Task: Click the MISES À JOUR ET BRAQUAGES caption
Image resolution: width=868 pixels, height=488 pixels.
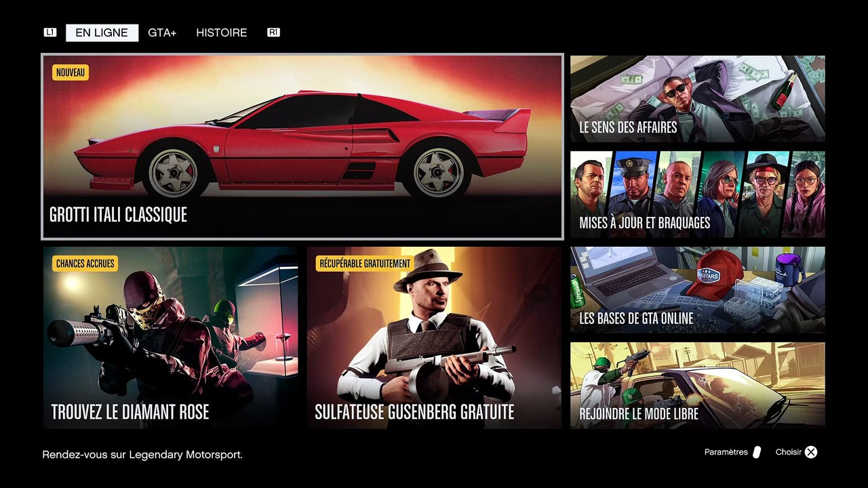Action: point(645,223)
